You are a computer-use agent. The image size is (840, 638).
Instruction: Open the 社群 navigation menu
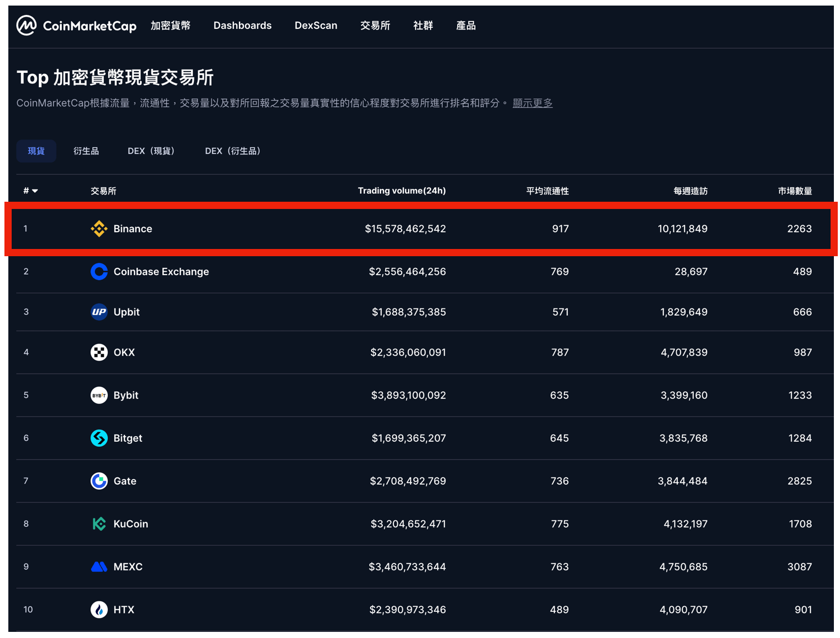coord(423,26)
